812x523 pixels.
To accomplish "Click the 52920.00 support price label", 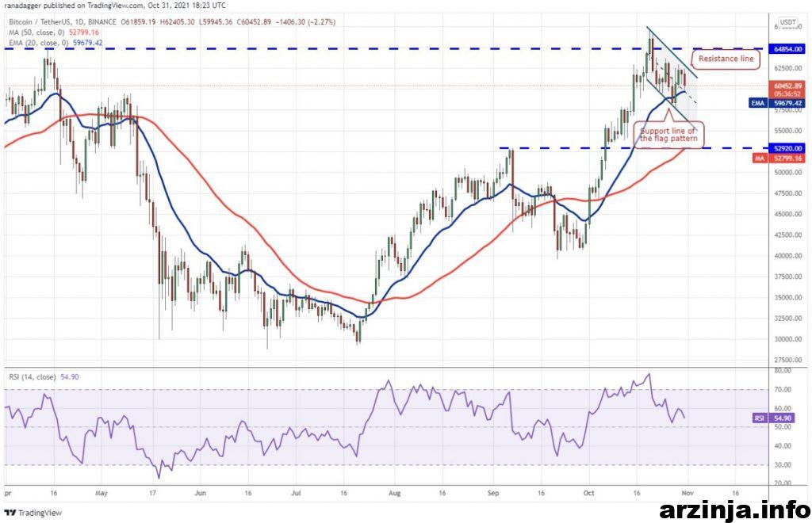I will [x=787, y=148].
